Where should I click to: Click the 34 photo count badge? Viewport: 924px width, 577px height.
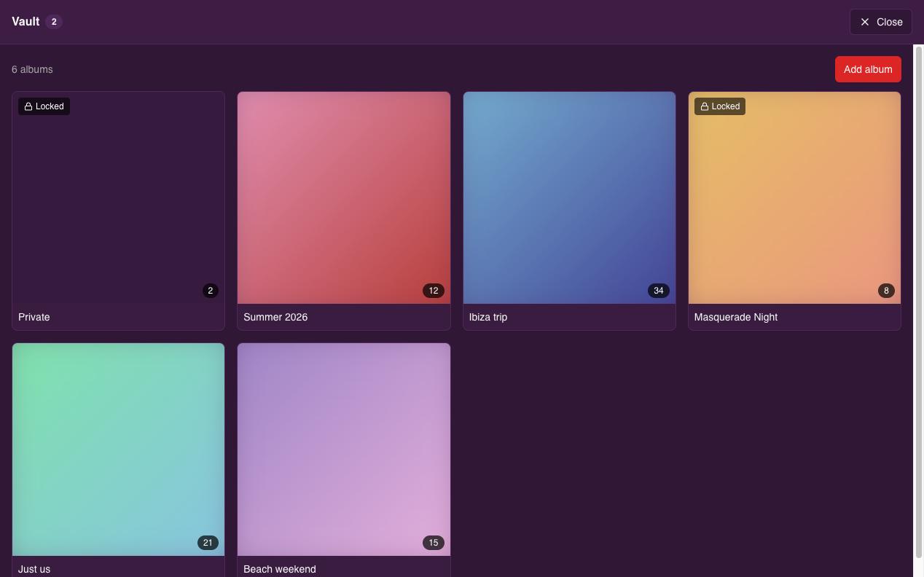coord(659,291)
